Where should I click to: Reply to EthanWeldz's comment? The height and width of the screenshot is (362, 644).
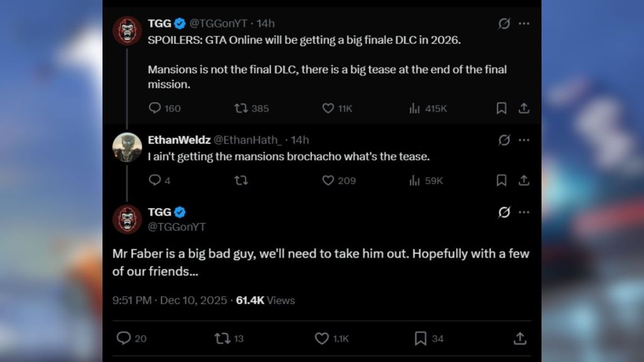tap(154, 181)
